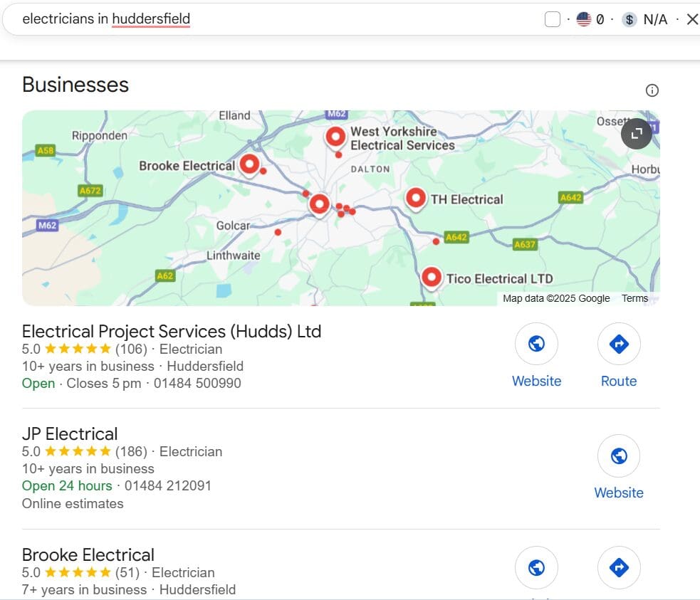Screen dimensions: 700x600
Task: Select West Yorkshire Electrical Services map pin
Action: pos(335,136)
